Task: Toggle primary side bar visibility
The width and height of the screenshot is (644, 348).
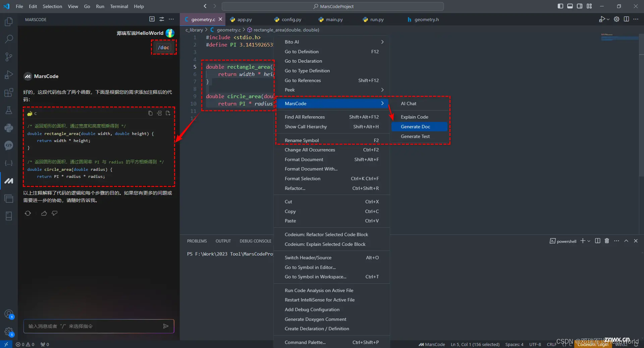Action: (x=560, y=6)
